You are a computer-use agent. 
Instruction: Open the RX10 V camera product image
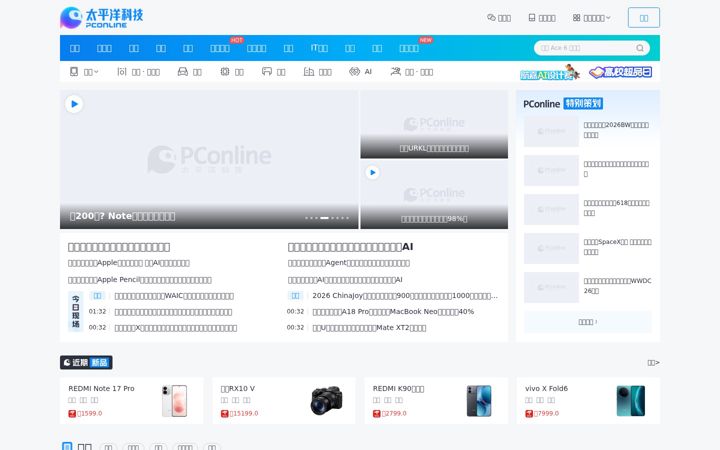click(x=326, y=401)
